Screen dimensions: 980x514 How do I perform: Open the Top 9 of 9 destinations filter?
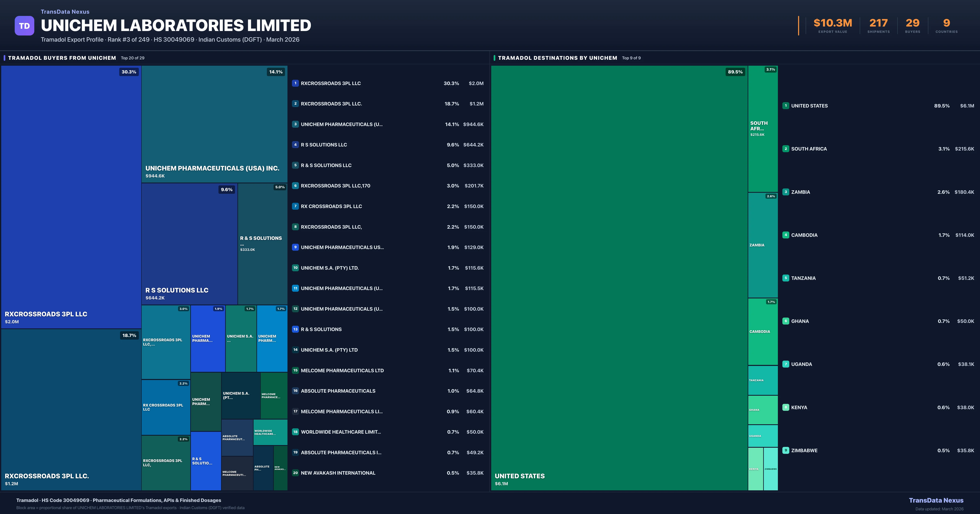(x=631, y=58)
